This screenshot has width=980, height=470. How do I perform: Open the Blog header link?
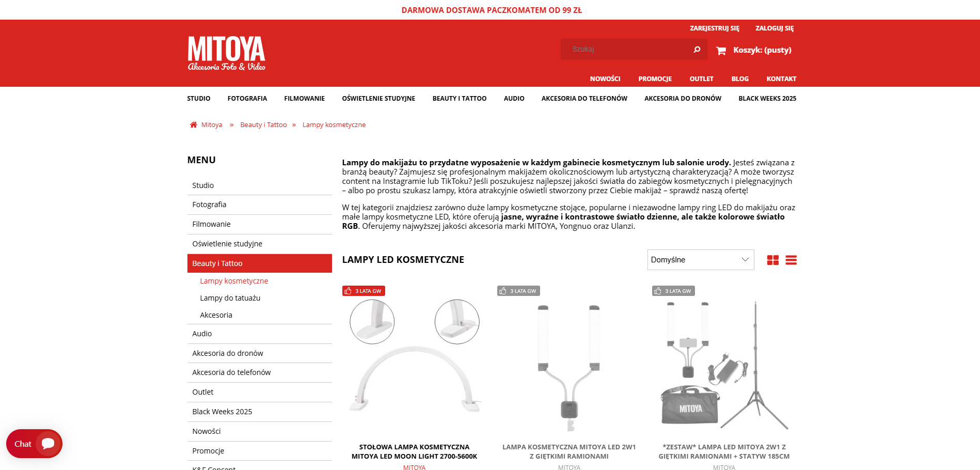point(740,79)
